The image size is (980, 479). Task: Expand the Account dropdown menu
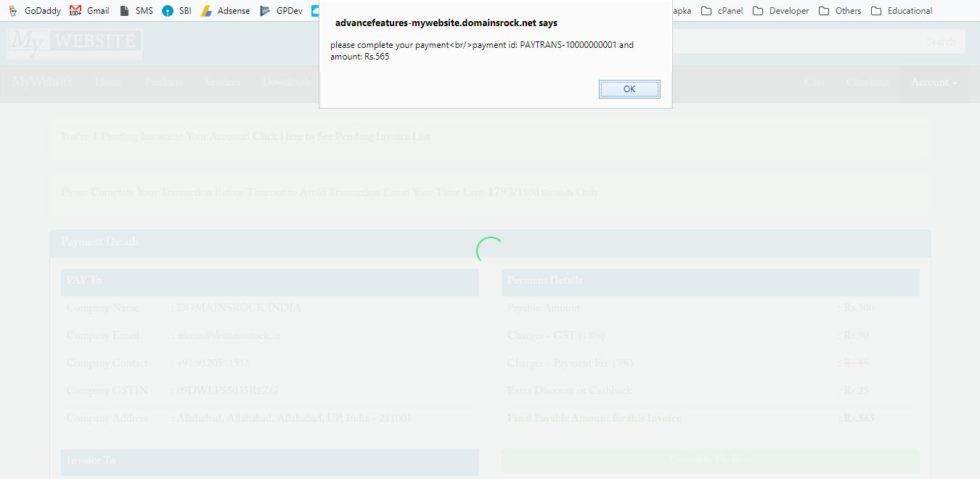934,82
